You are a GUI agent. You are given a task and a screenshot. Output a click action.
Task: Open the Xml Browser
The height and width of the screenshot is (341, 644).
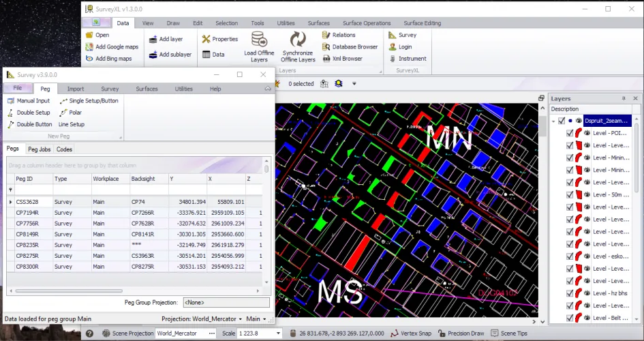click(x=343, y=59)
